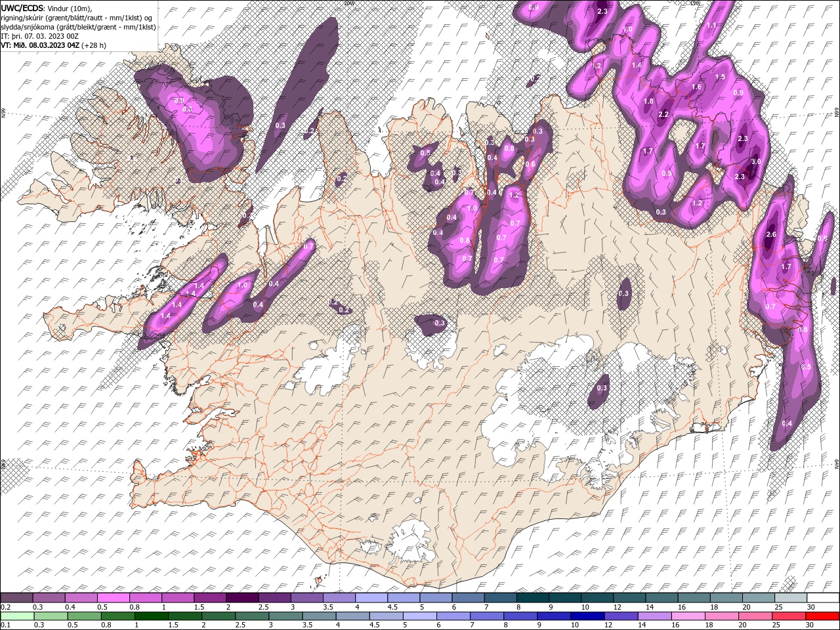Click the 1.6 precipitation value on the map
Image resolution: width=840 pixels, height=630 pixels.
(x=696, y=87)
